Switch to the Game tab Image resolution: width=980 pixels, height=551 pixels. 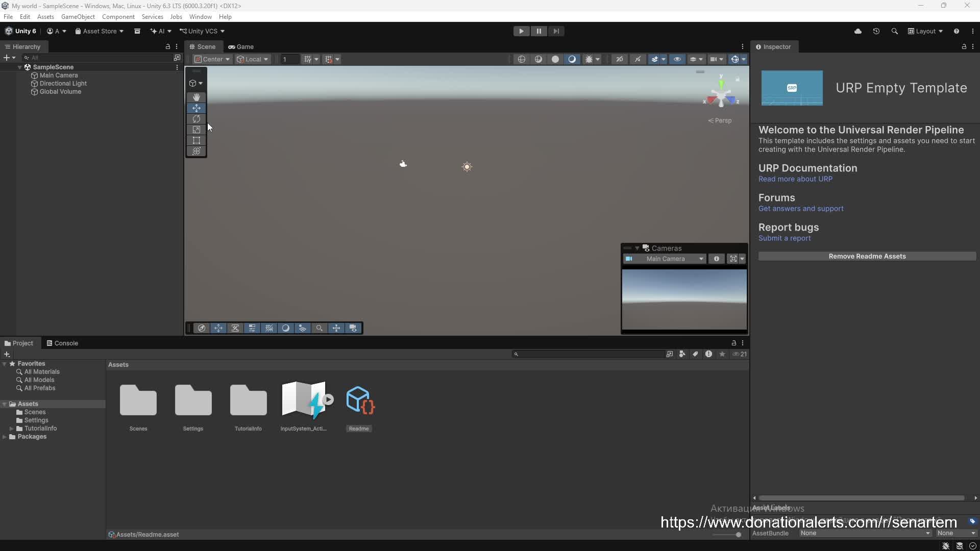241,46
